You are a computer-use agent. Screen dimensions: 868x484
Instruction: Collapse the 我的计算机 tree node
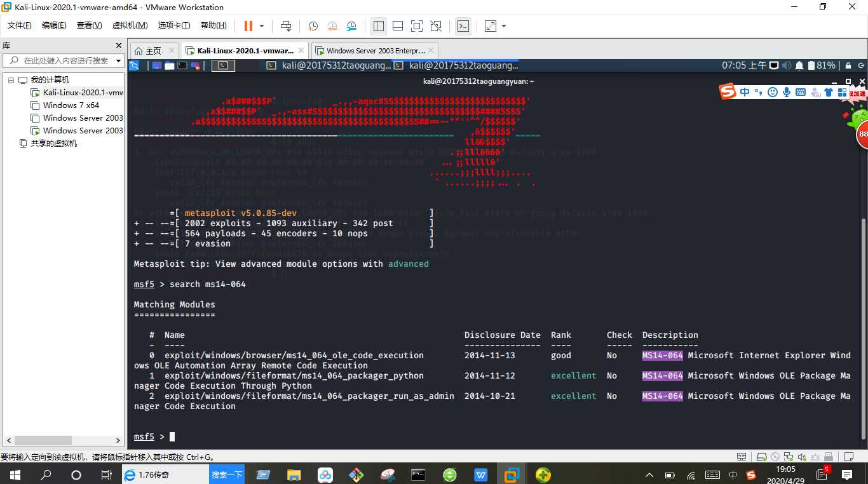click(11, 80)
